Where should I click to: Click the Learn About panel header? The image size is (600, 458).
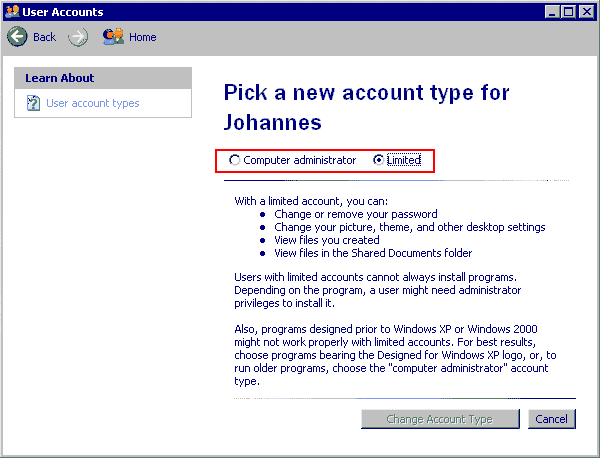[x=103, y=78]
